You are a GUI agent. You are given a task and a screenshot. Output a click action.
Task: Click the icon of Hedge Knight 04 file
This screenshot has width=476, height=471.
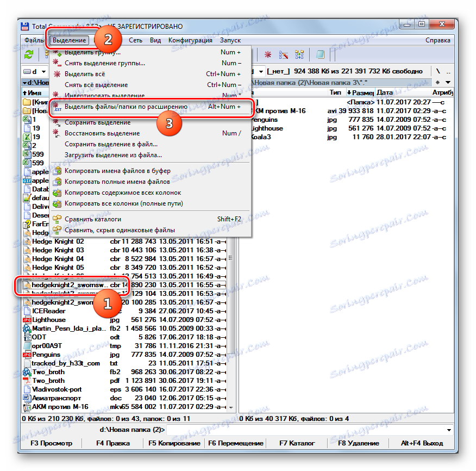pyautogui.click(x=27, y=259)
